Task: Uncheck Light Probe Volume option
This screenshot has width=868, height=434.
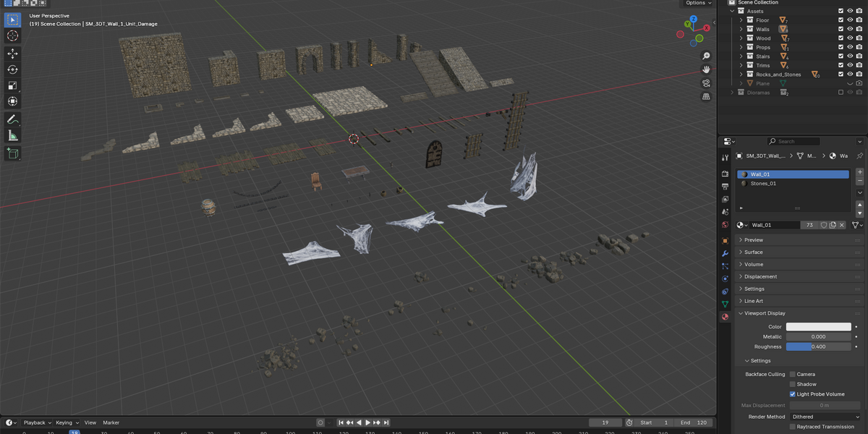Action: [x=793, y=394]
